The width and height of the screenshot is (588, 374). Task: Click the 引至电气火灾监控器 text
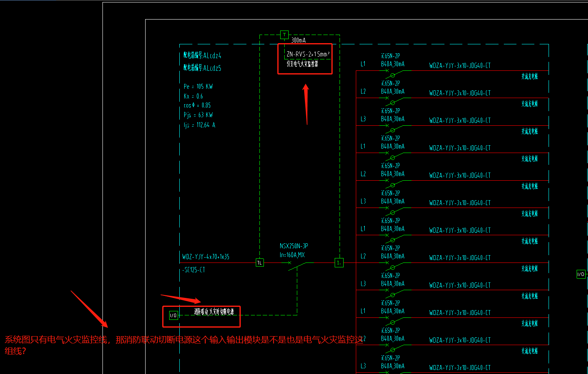click(x=302, y=63)
